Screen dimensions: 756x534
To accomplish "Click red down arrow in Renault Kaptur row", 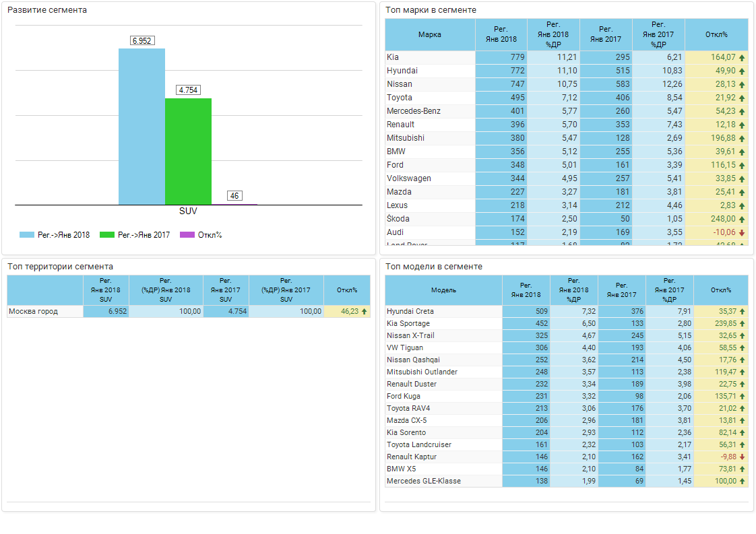I will point(742,457).
